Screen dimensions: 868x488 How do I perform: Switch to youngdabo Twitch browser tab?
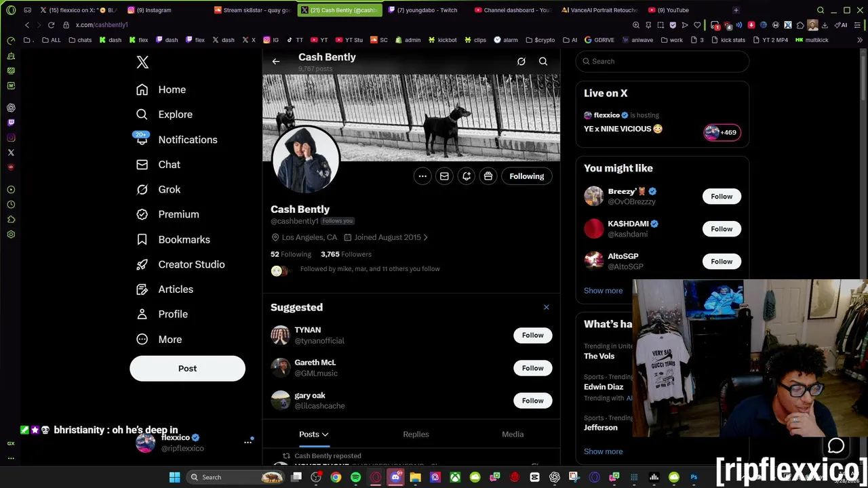(427, 10)
